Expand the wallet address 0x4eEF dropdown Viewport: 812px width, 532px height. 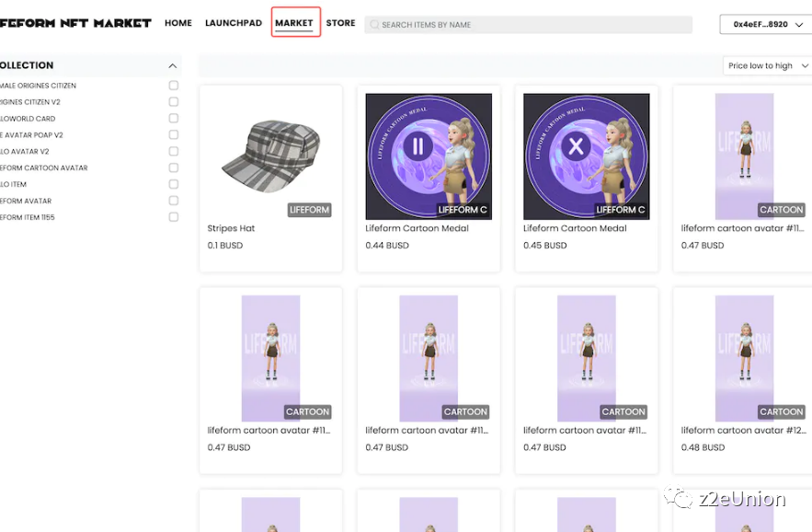[765, 25]
